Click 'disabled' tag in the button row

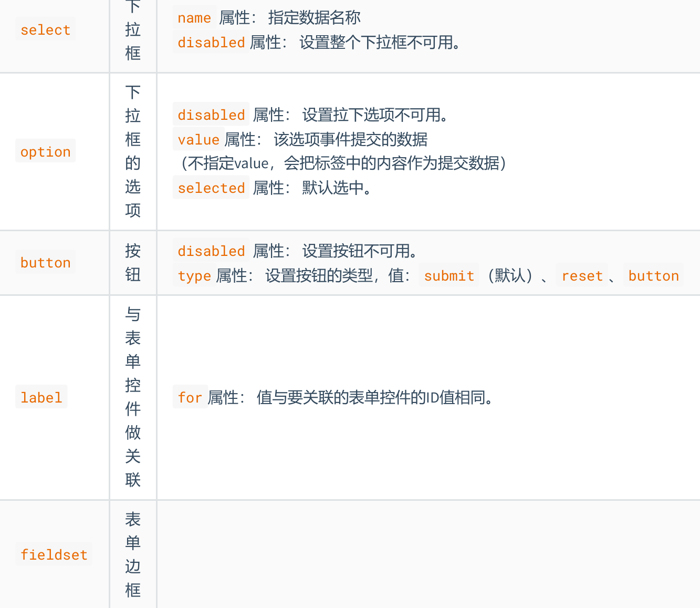211,251
